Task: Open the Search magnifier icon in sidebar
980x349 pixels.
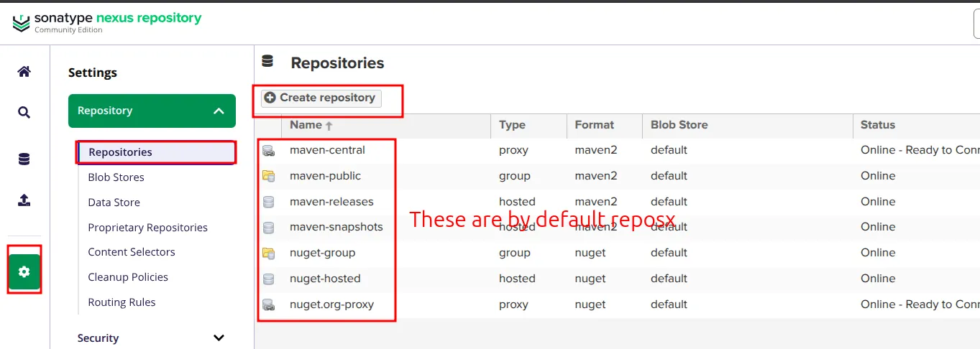Action: point(24,113)
